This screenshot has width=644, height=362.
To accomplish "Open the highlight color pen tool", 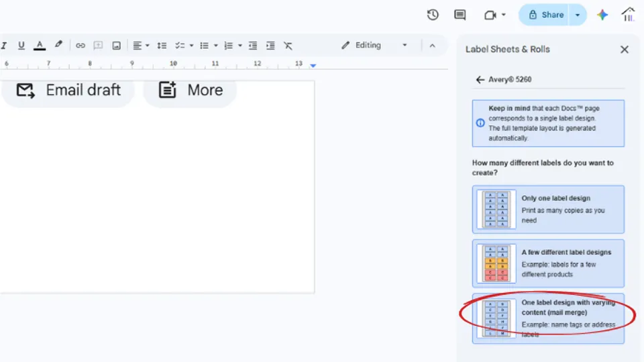I will pos(58,44).
